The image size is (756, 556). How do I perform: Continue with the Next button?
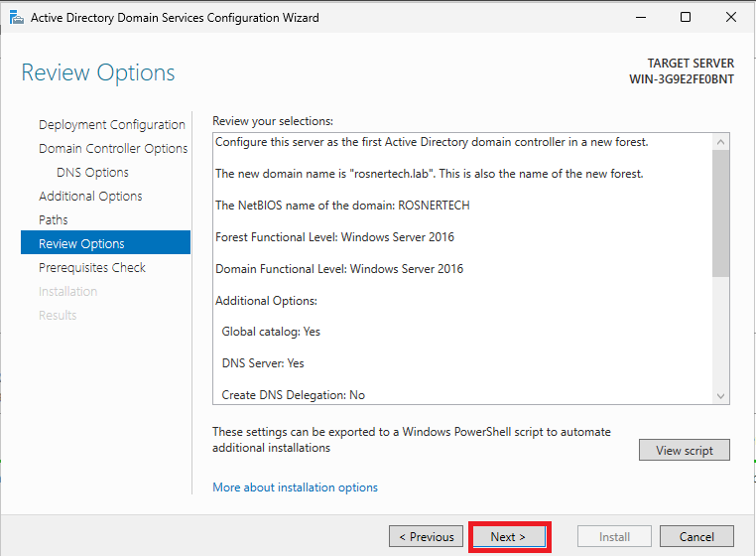pos(509,537)
